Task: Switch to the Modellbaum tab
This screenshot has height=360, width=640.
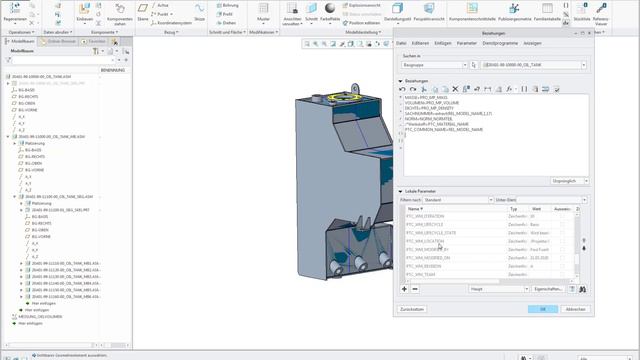Action: pos(20,41)
